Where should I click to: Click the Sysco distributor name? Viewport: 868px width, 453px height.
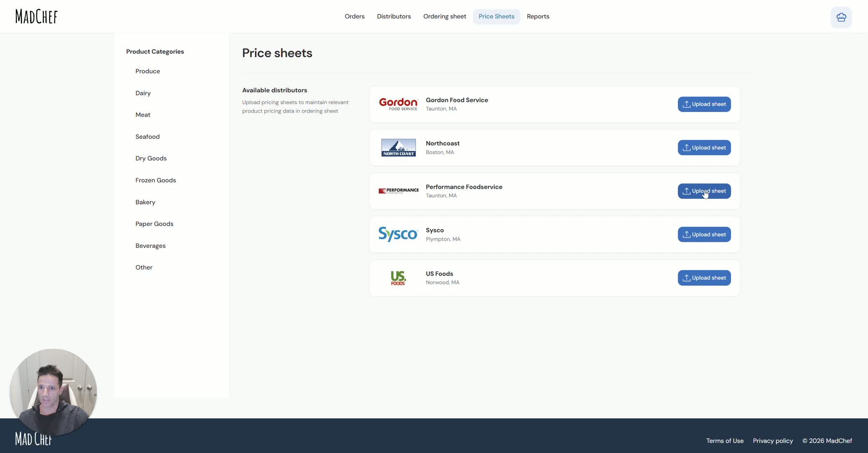point(434,230)
